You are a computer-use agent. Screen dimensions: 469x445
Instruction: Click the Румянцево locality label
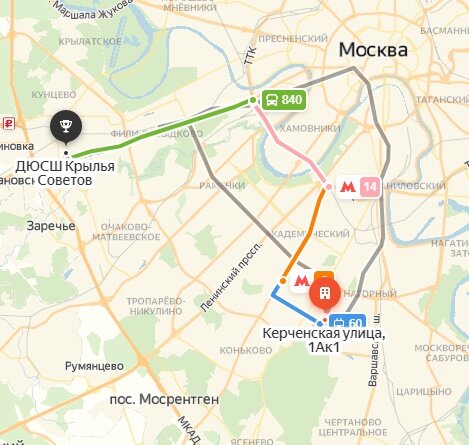tap(94, 366)
